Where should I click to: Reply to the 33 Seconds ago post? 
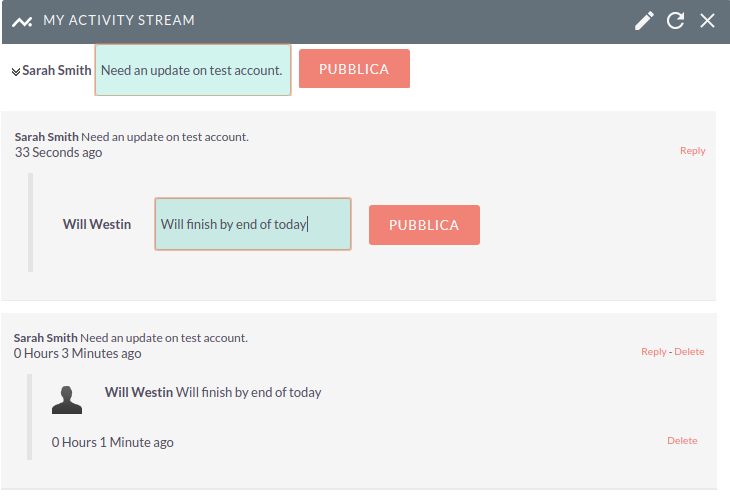[x=692, y=151]
